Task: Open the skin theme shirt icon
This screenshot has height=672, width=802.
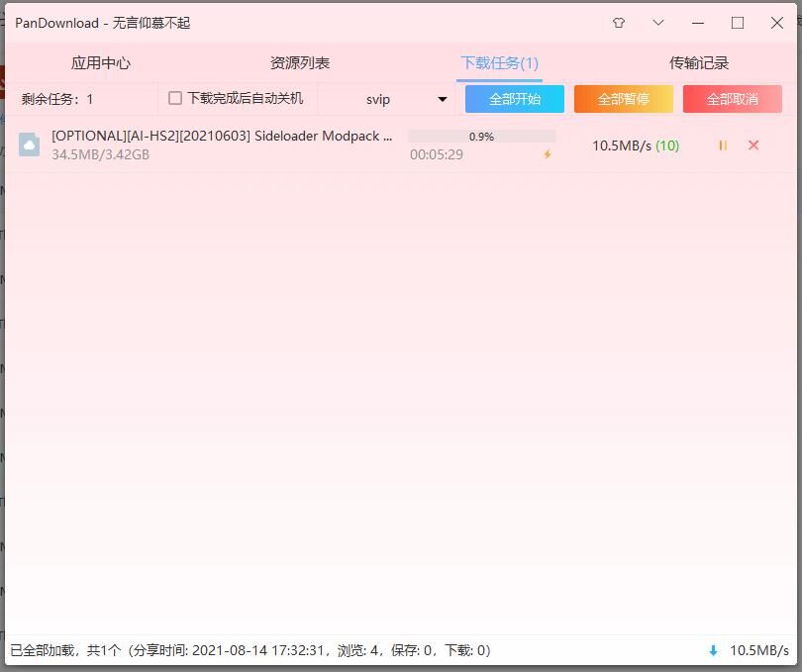Action: (619, 23)
